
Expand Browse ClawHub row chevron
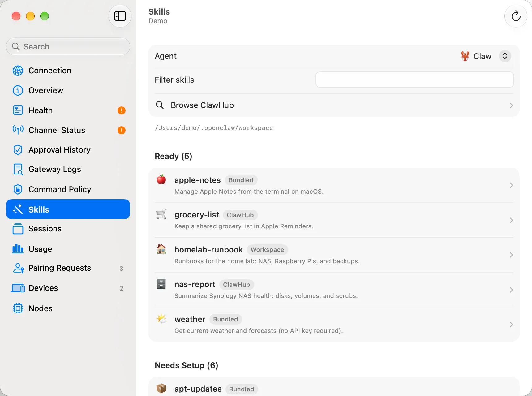click(511, 105)
